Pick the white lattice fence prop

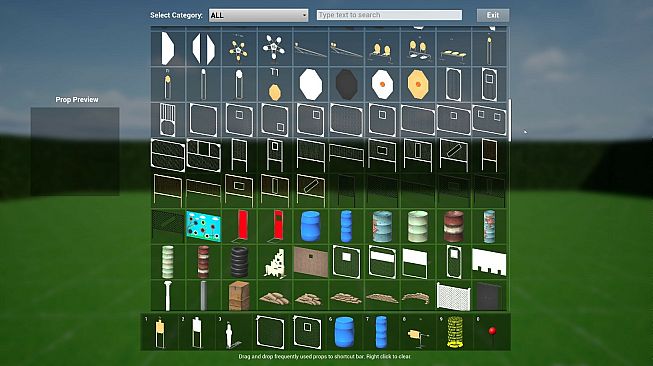(x=454, y=297)
